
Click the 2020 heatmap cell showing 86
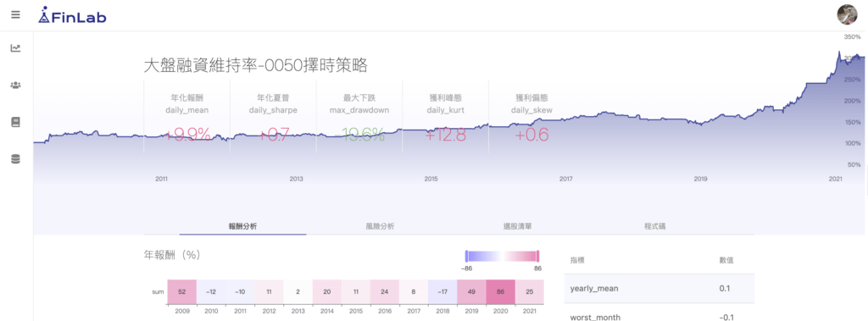tap(500, 291)
